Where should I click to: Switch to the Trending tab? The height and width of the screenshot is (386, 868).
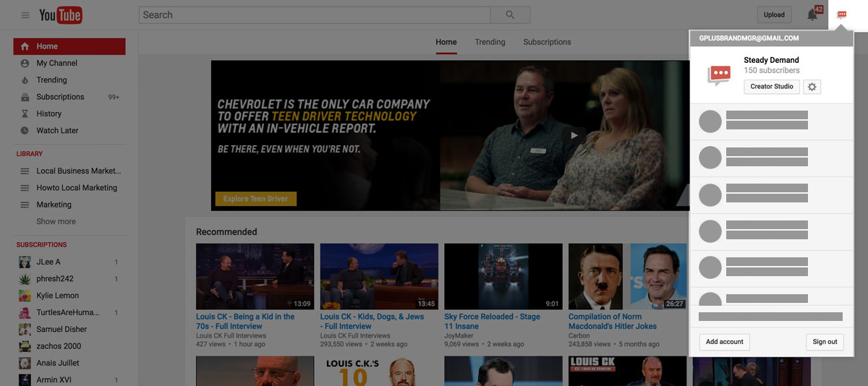pyautogui.click(x=490, y=42)
